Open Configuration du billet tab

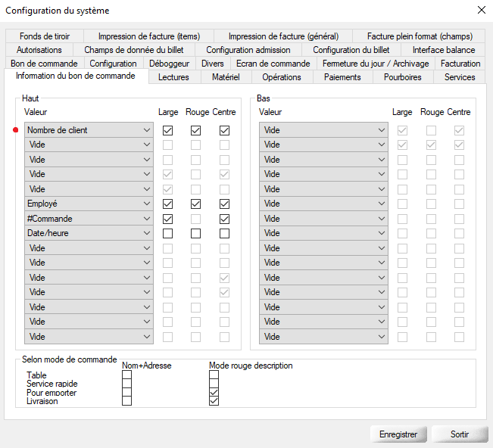[351, 50]
